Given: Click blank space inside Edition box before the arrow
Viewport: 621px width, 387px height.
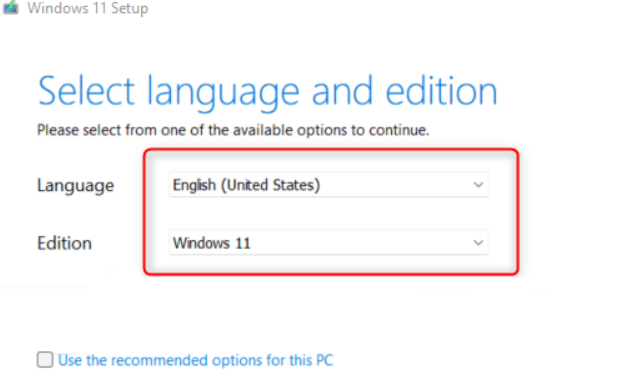Looking at the screenshot, I should (360, 242).
